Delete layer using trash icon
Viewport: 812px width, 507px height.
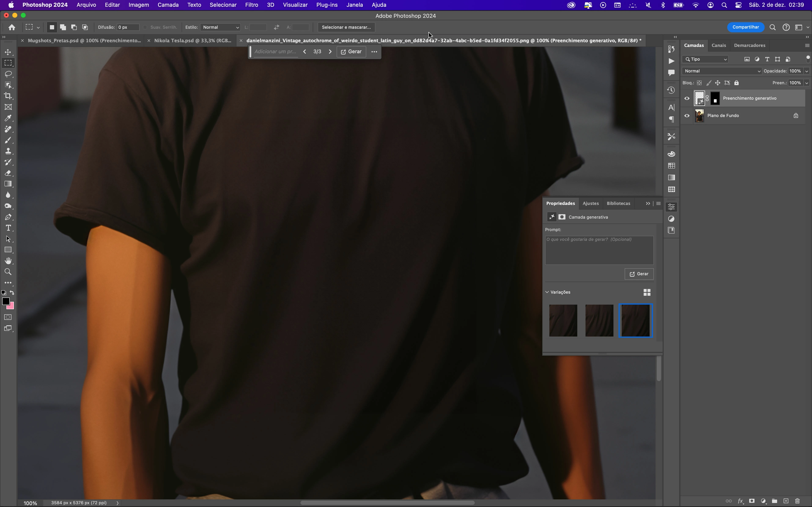click(797, 501)
